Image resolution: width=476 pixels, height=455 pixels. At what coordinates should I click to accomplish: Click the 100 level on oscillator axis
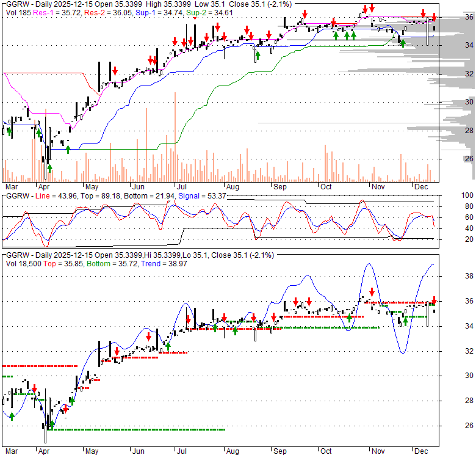pos(467,195)
